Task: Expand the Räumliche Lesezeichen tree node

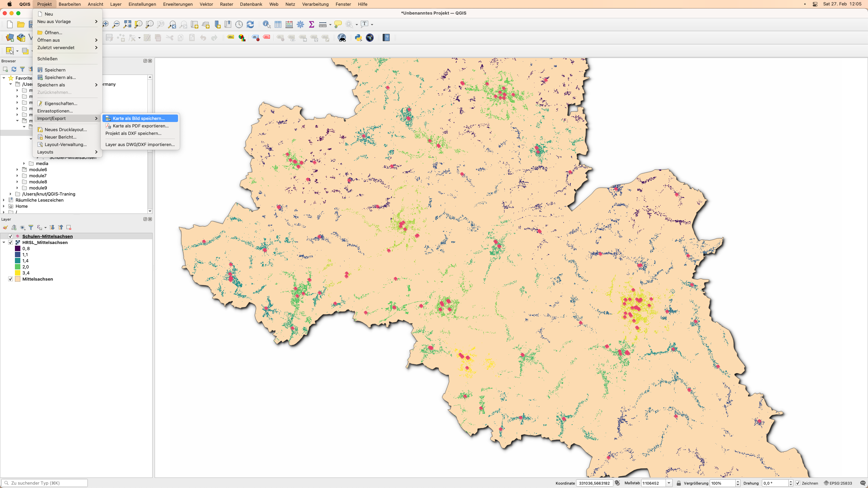Action: point(4,200)
